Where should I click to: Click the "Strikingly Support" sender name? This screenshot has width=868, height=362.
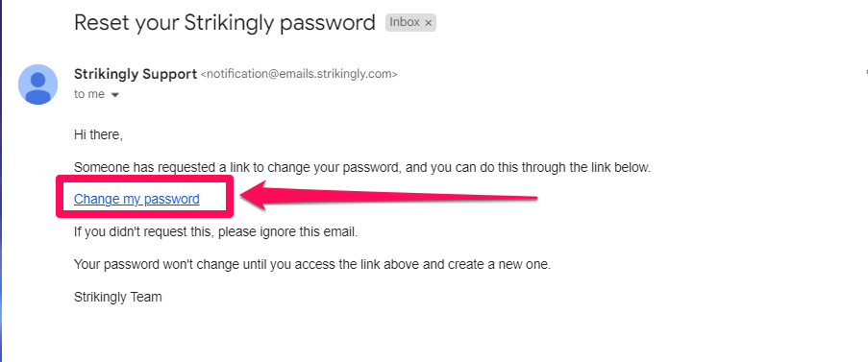click(136, 74)
